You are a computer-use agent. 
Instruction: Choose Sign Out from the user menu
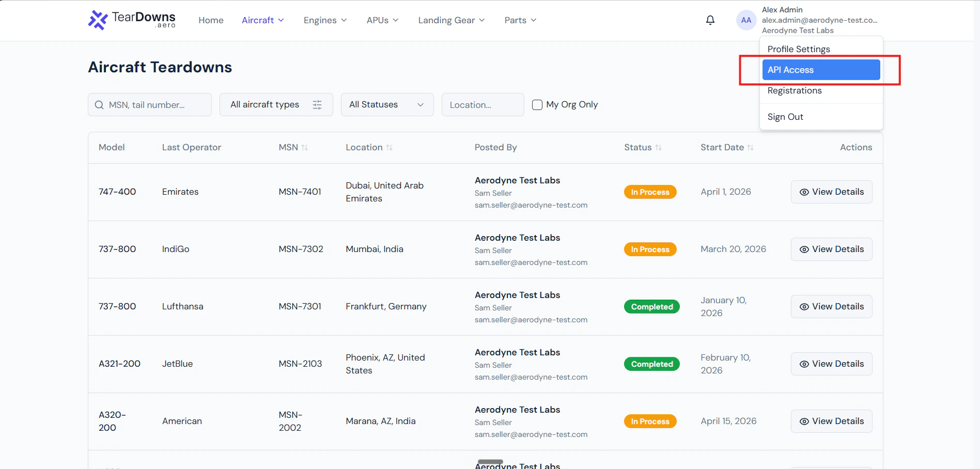pos(821,117)
